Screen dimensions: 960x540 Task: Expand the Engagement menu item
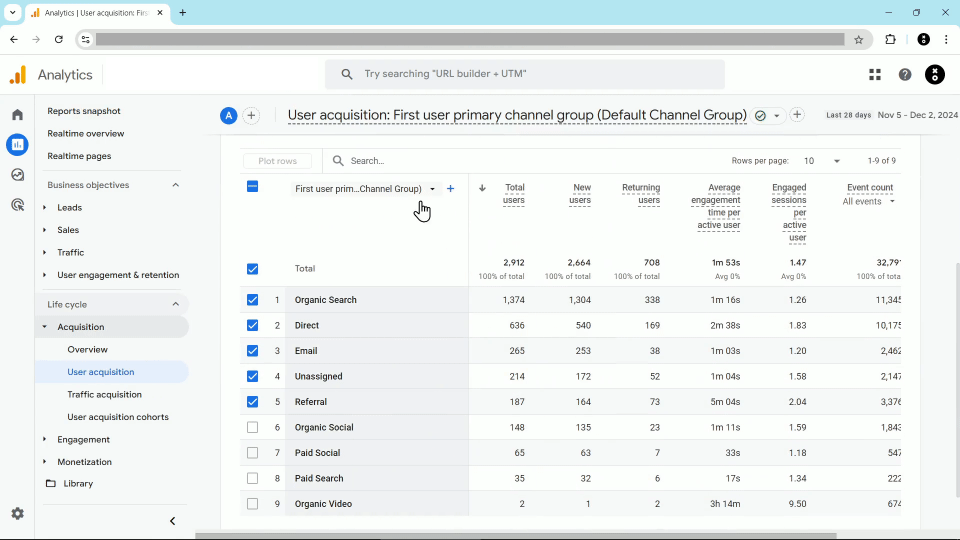(x=45, y=440)
